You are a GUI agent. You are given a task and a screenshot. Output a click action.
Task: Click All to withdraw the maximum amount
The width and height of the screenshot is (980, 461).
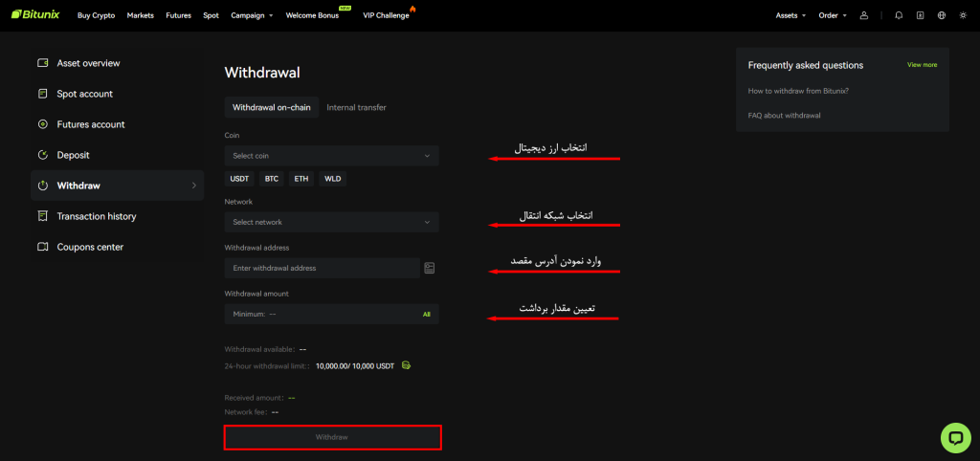click(426, 315)
